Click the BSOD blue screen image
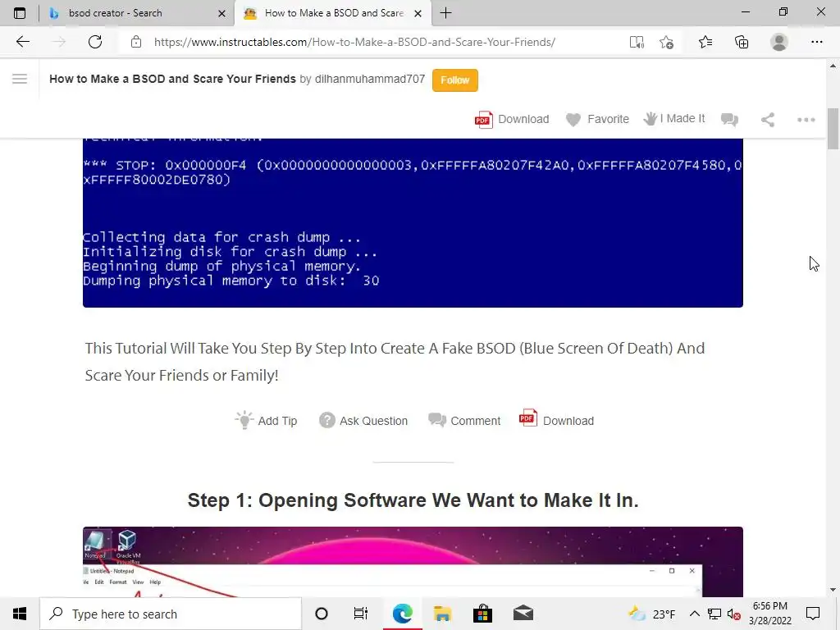The width and height of the screenshot is (840, 630). (x=413, y=222)
